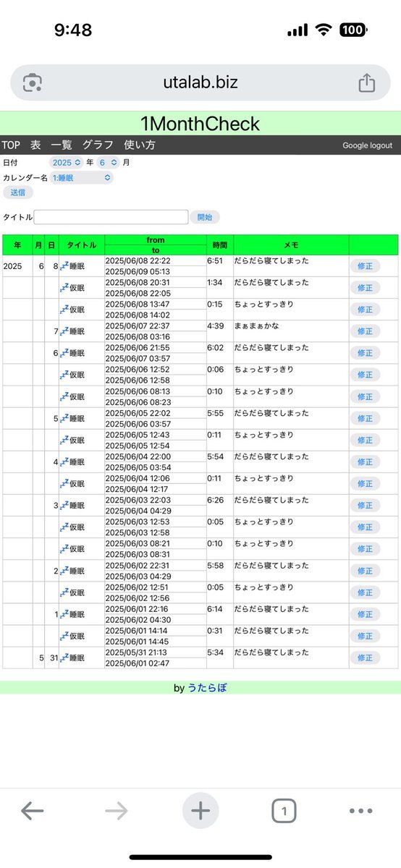
Task: Click the 送信 submit button
Action: [18, 192]
